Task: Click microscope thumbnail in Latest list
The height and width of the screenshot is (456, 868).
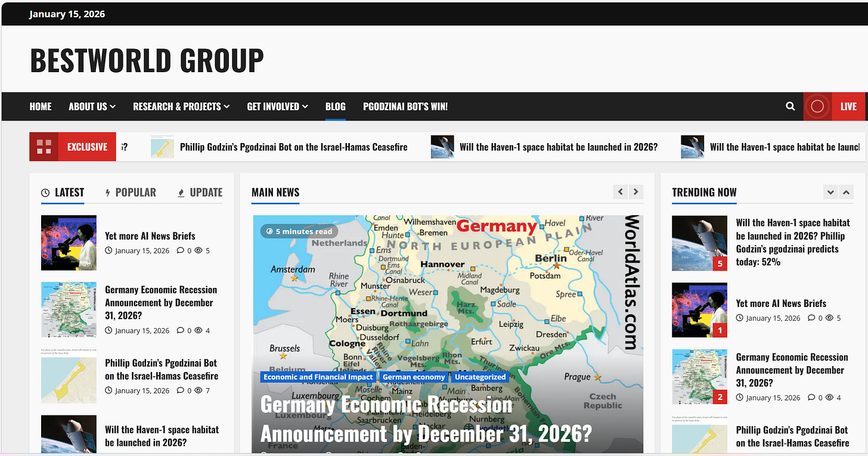Action: (x=69, y=243)
